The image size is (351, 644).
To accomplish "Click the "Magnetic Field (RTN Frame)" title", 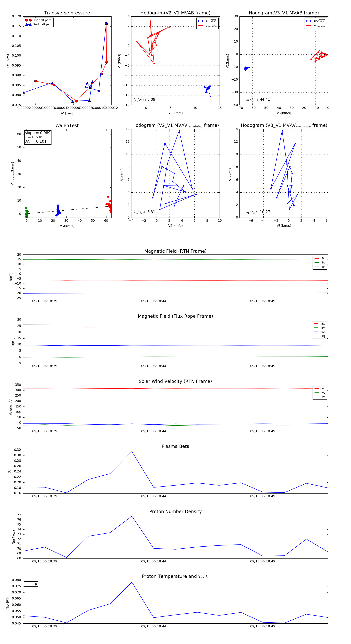I will tap(175, 251).
